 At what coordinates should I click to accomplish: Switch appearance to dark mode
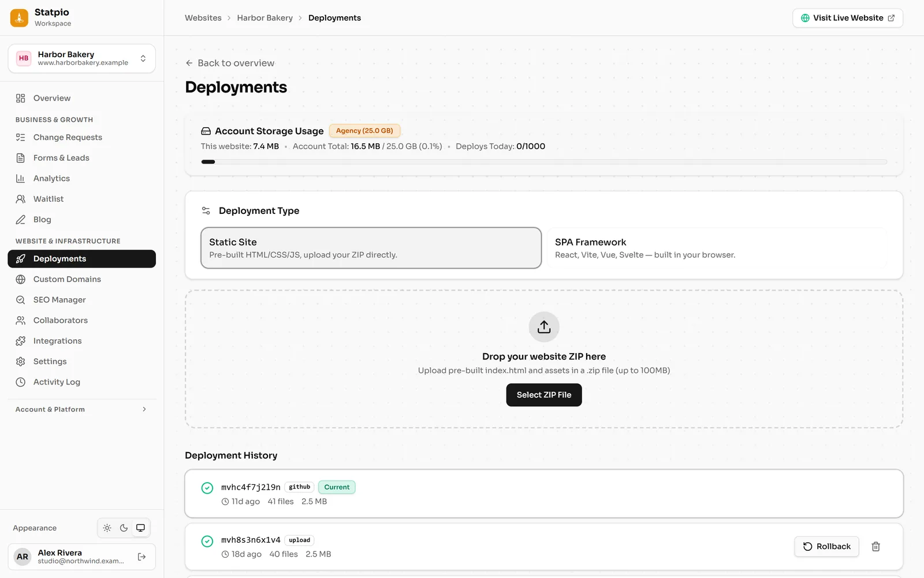124,528
